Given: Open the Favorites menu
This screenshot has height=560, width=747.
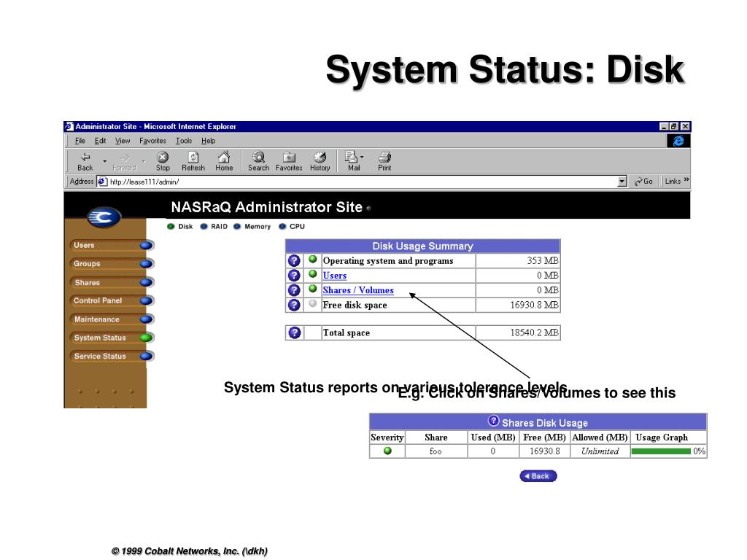Looking at the screenshot, I should tap(152, 141).
